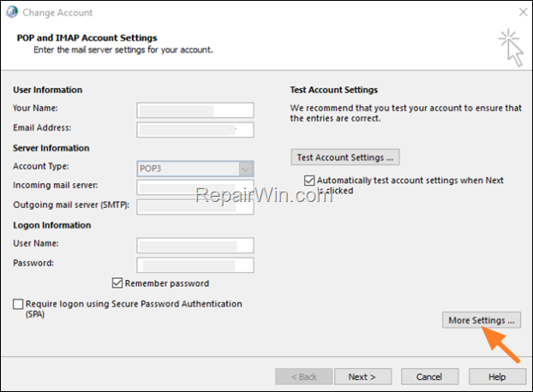Click the disabled Back button
The width and height of the screenshot is (533, 392).
pyautogui.click(x=304, y=377)
